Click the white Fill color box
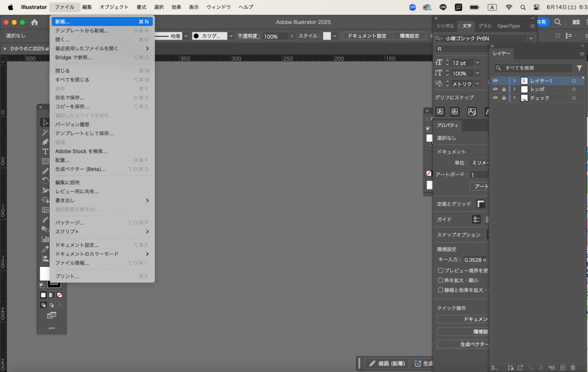The image size is (588, 372). [44, 274]
